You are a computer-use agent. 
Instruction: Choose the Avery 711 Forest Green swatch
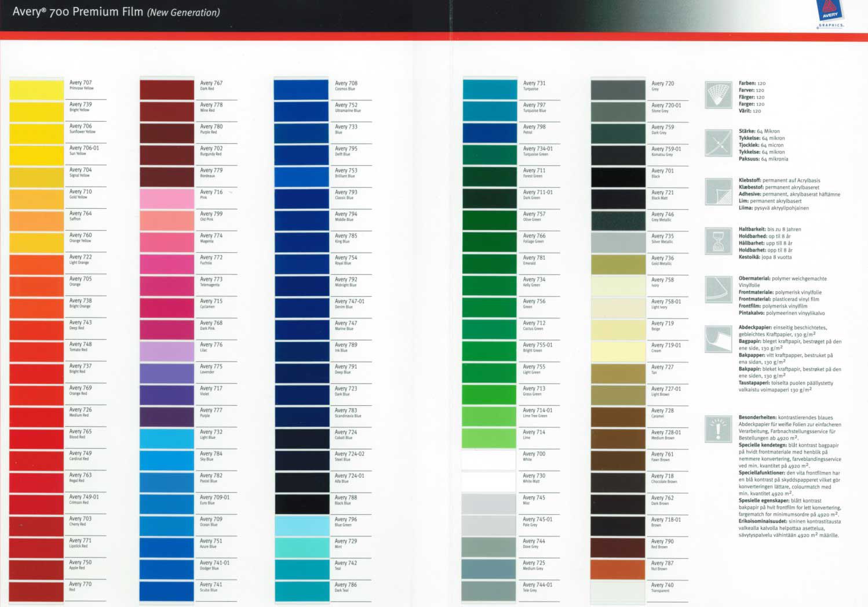(490, 177)
